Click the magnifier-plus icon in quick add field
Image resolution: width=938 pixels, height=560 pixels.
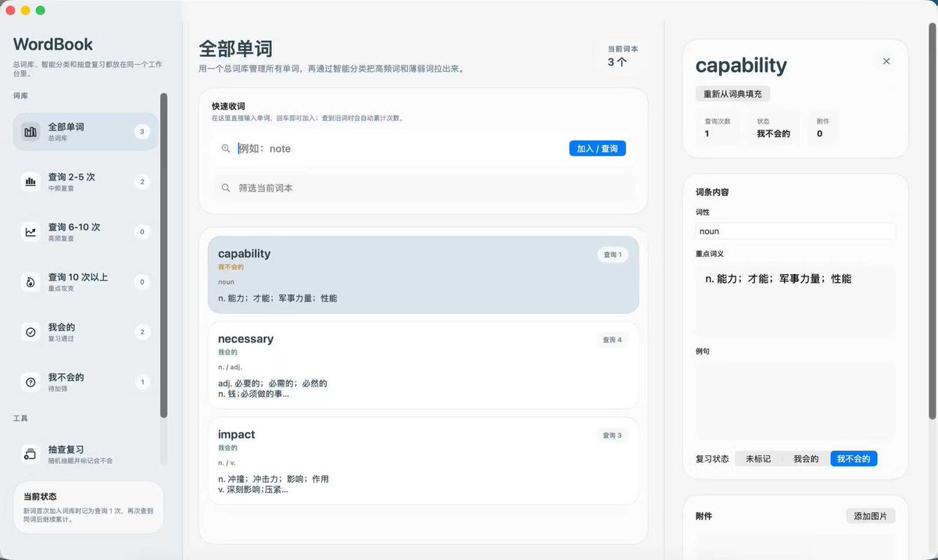tap(226, 148)
